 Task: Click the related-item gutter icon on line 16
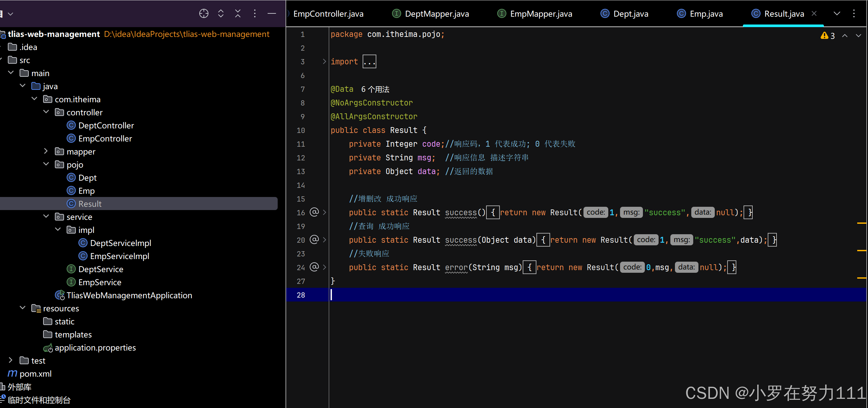314,212
